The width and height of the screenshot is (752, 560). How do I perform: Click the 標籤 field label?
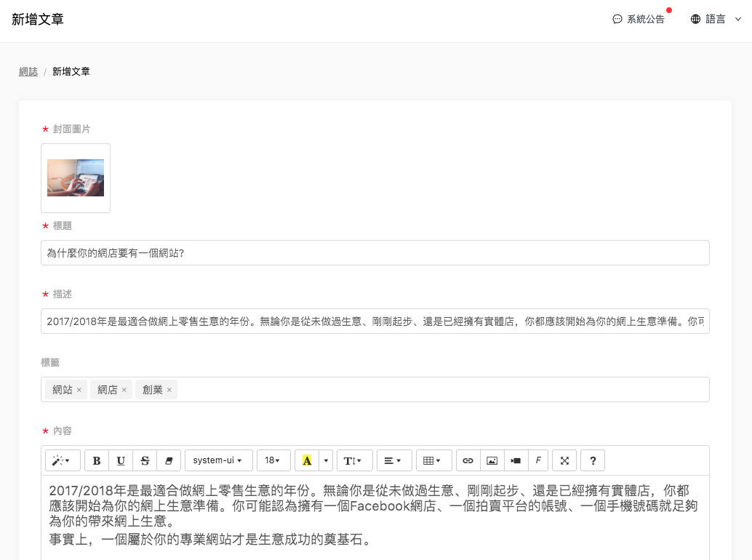tap(50, 362)
